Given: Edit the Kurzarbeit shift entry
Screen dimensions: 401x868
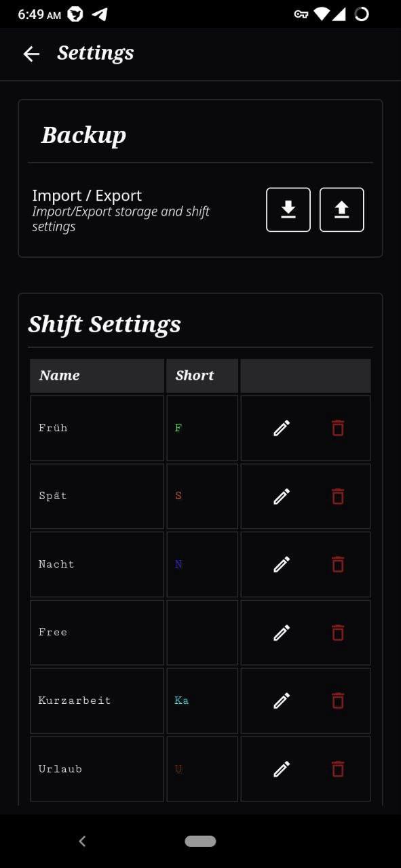Looking at the screenshot, I should click(x=281, y=701).
